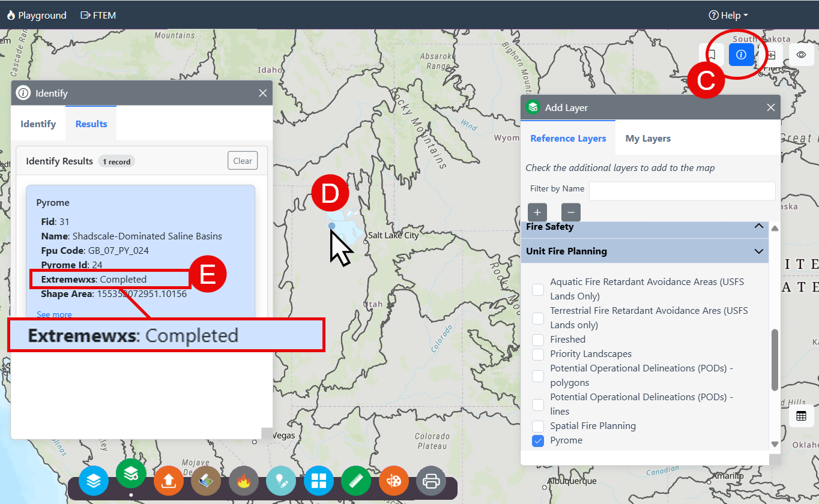
Task: Check the PODs polygons layer
Action: point(538,376)
